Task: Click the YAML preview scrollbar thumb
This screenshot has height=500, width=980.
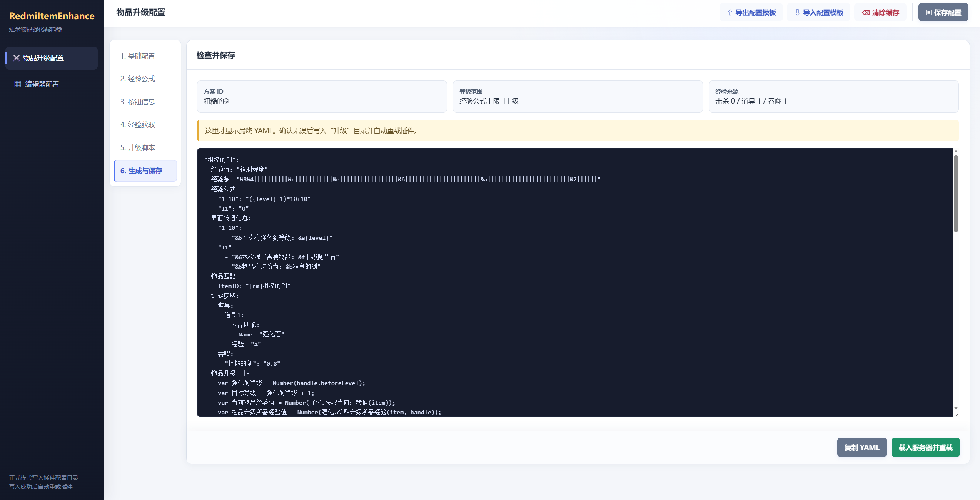Action: pyautogui.click(x=956, y=194)
